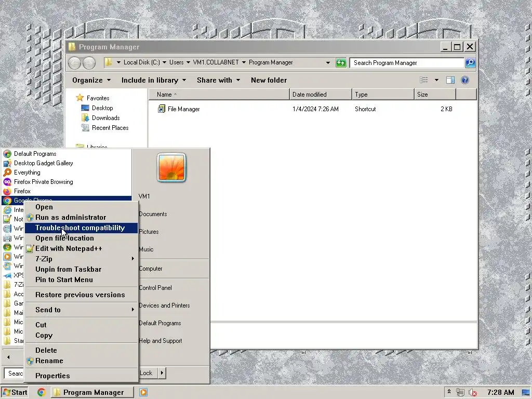The image size is (532, 399).
Task: Click the muted volume icon in system tray
Action: (x=472, y=393)
